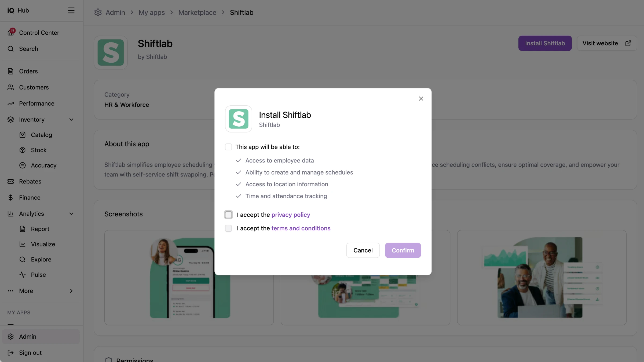Click the Shiftlab page header logo
Screen dimensions: 644x362
click(x=111, y=53)
